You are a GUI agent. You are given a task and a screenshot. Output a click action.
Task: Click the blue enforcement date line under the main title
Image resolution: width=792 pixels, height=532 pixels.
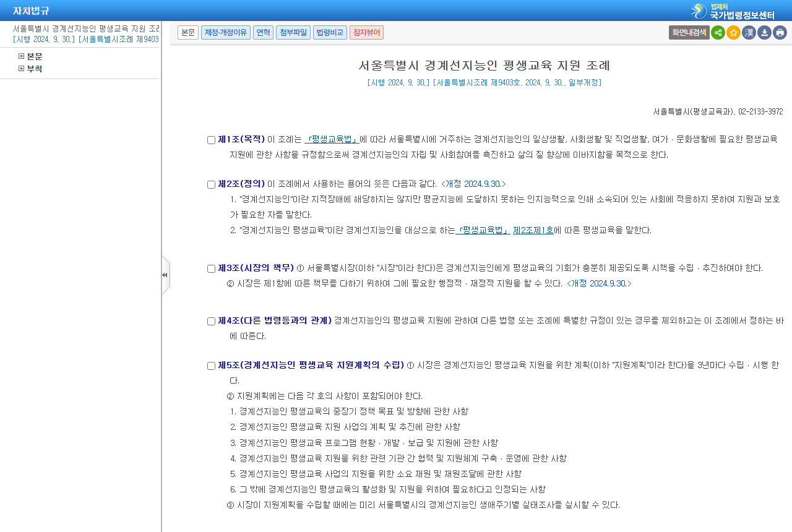[x=484, y=82]
